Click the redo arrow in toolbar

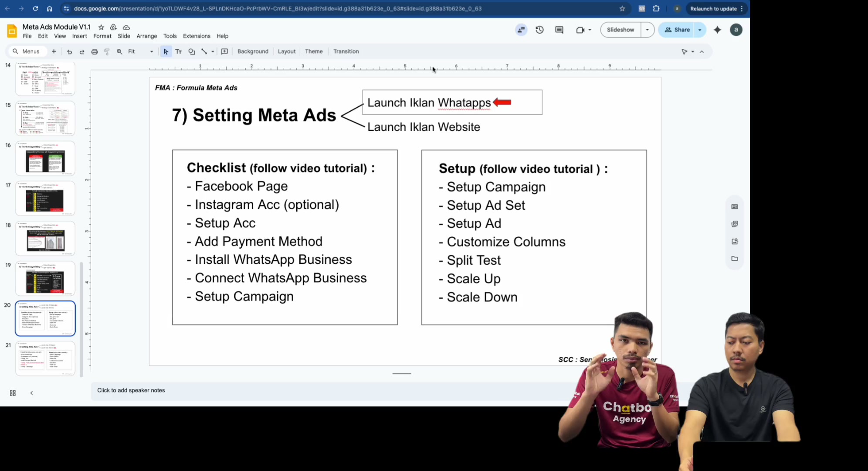pyautogui.click(x=81, y=51)
